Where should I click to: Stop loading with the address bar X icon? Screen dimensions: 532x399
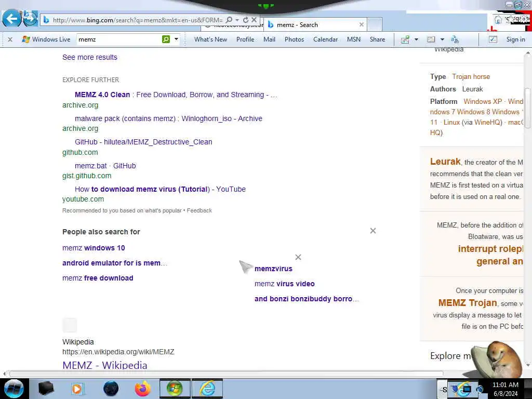(254, 20)
